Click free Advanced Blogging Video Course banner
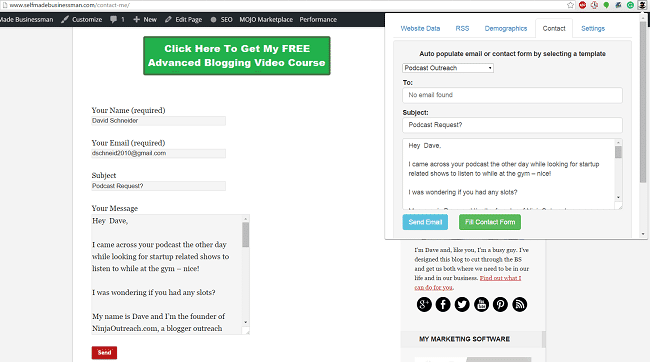This screenshot has width=650, height=362. click(x=237, y=56)
